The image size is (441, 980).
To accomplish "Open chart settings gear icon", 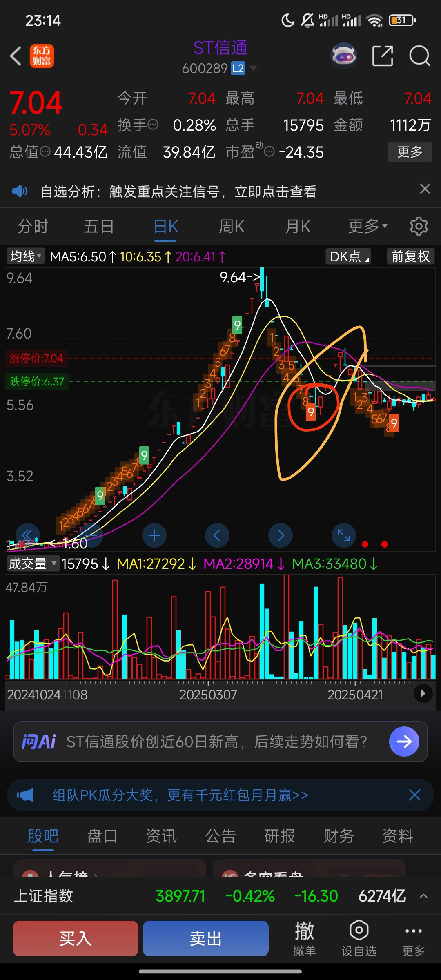I will pos(419,226).
